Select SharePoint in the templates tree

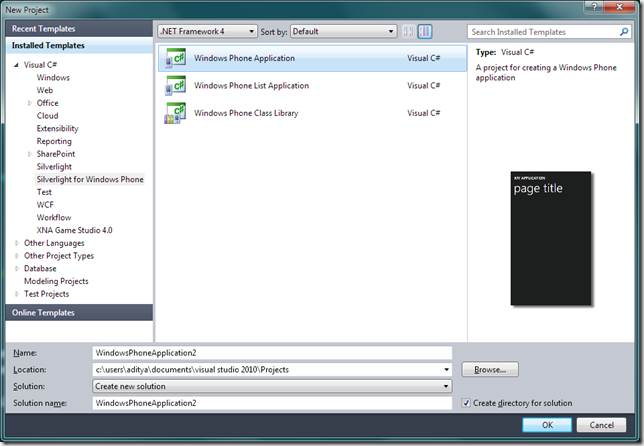coord(55,154)
